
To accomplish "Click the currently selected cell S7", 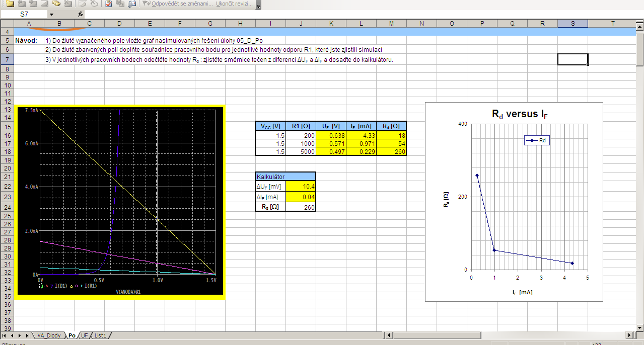I will 573,59.
